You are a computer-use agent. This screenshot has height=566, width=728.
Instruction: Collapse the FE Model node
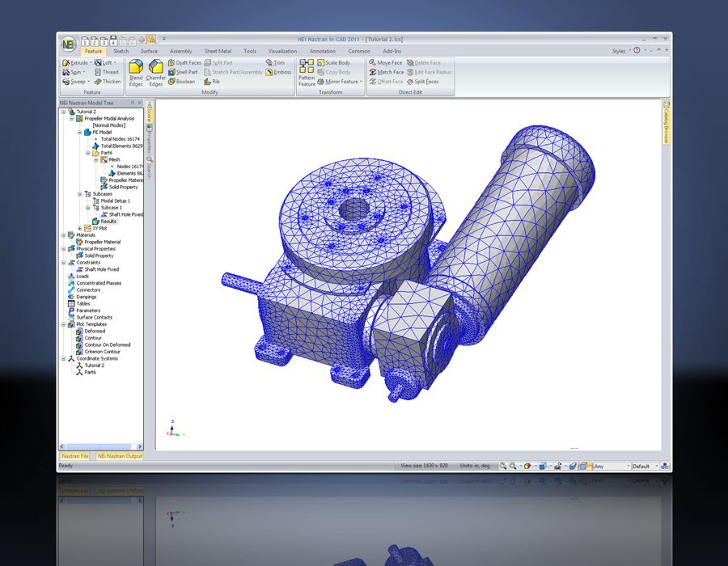[80, 133]
